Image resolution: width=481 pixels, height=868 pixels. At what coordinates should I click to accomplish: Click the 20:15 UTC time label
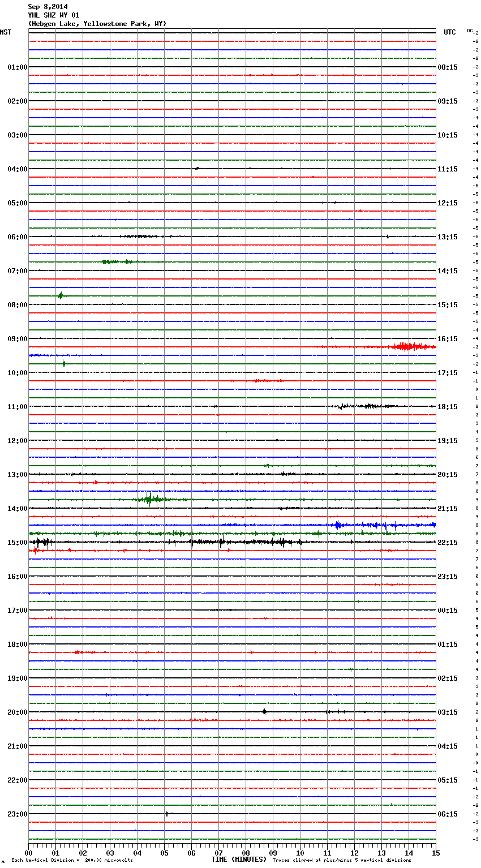click(448, 475)
